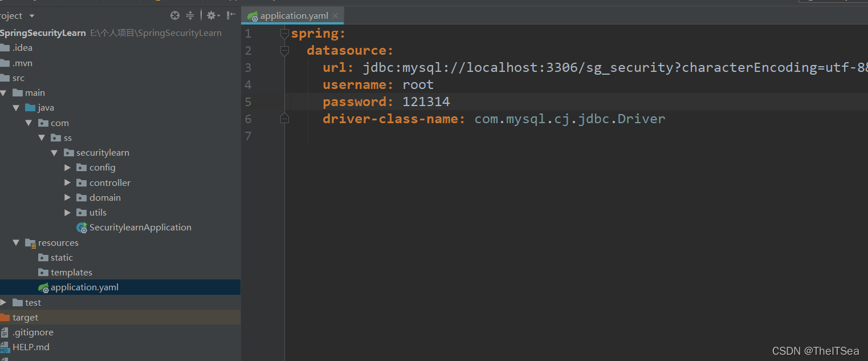Viewport: 868px width, 361px height.
Task: Collapse the com package arrow
Action: (28, 123)
